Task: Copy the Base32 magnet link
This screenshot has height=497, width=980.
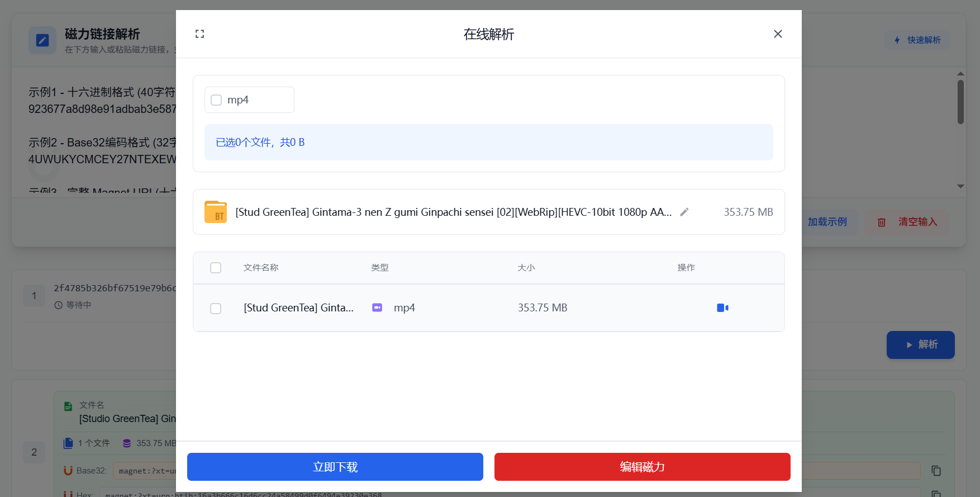Action: click(x=936, y=471)
